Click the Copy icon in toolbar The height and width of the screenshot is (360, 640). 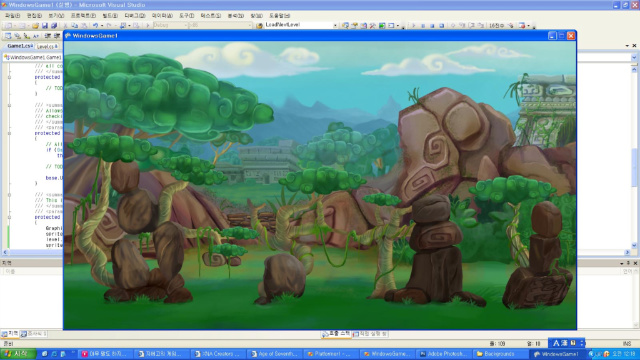point(74,25)
